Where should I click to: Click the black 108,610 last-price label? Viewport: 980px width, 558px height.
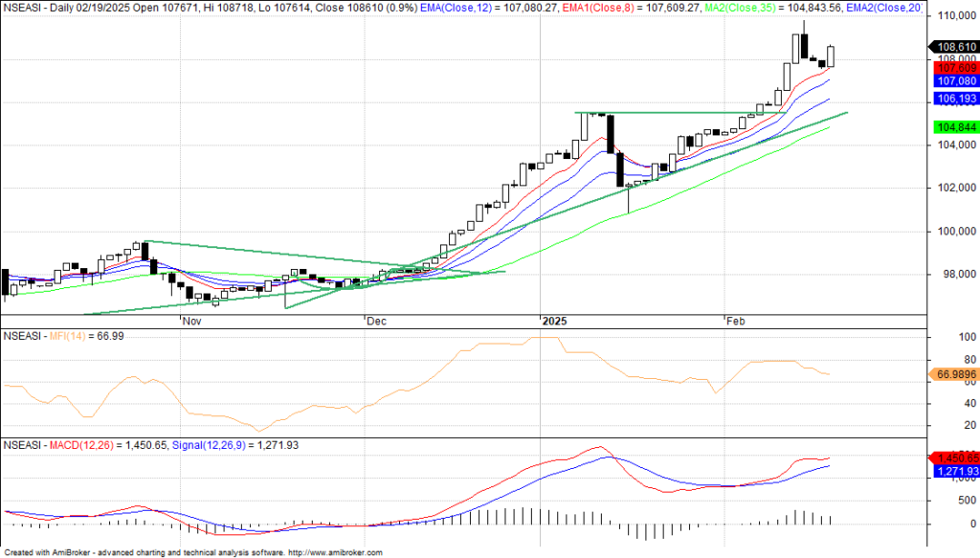click(955, 46)
